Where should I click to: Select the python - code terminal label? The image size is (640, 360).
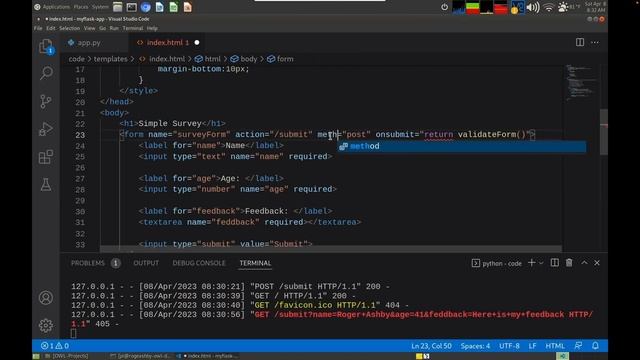tap(497, 263)
